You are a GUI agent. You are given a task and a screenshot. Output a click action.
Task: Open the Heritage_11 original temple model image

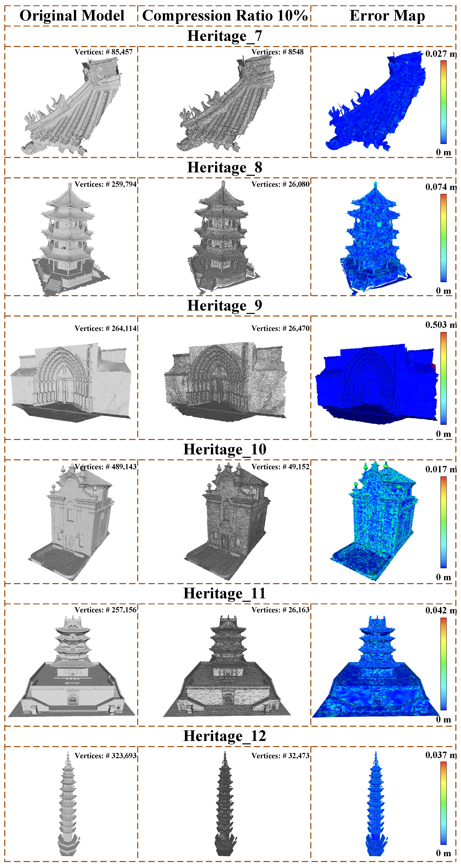point(72,667)
